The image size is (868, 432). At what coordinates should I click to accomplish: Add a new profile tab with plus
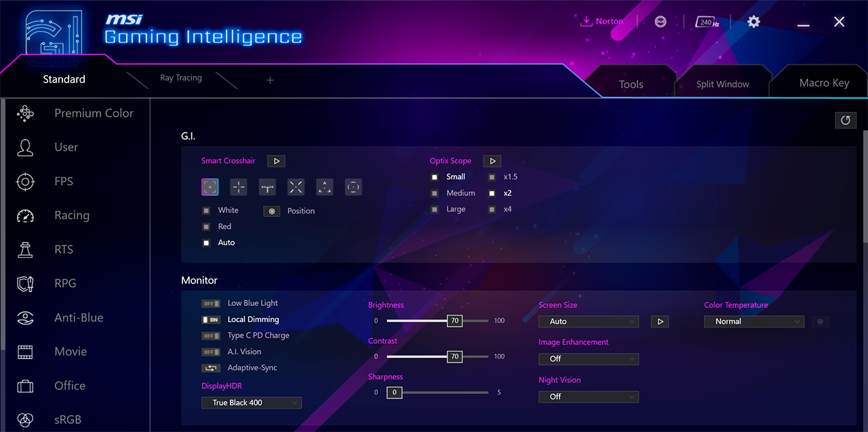coord(270,80)
